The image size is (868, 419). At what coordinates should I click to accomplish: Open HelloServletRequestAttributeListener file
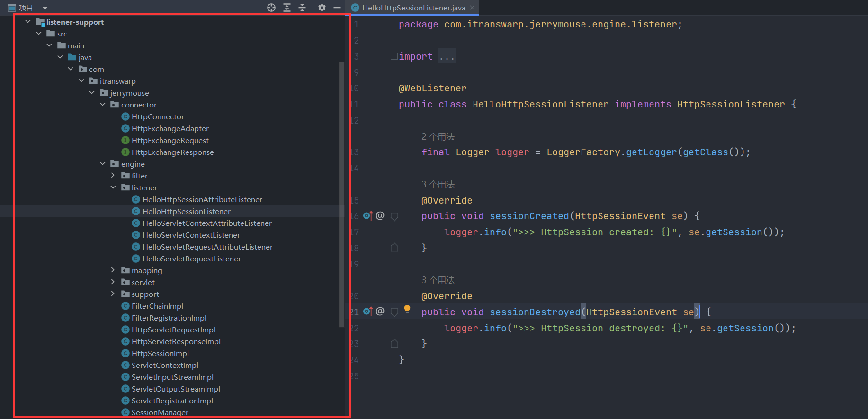[x=207, y=247]
